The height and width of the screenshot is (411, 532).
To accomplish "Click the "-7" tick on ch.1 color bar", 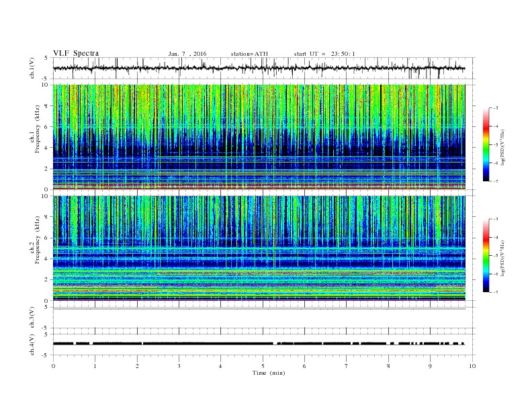I will (x=496, y=181).
